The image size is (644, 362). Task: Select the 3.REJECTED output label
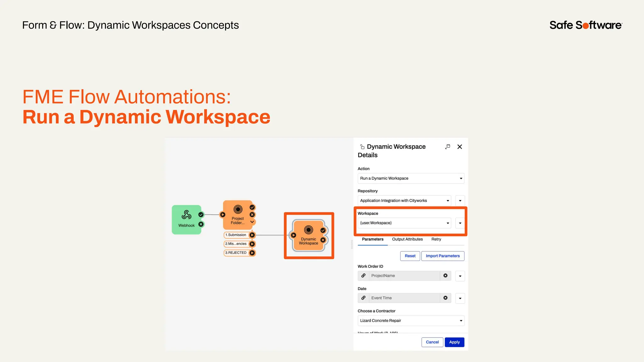[236, 253]
